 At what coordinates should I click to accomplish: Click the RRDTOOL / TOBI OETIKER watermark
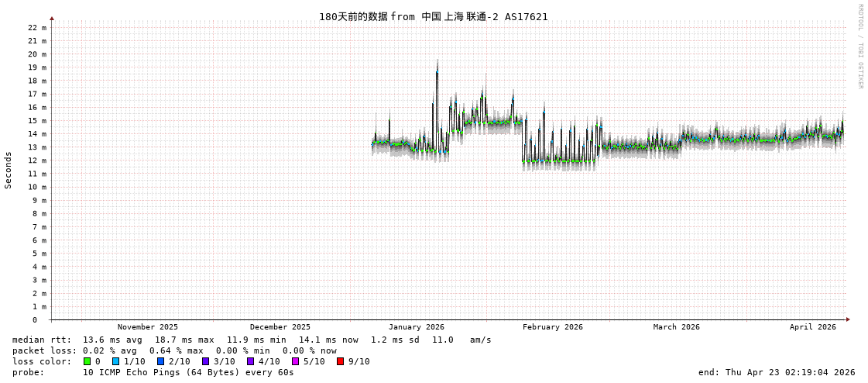tap(859, 47)
